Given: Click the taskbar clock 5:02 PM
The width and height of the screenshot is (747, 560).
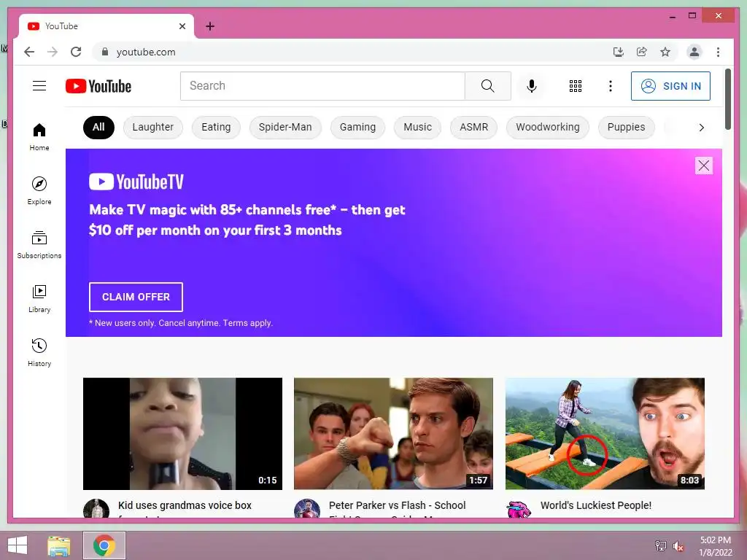Looking at the screenshot, I should click(x=715, y=540).
